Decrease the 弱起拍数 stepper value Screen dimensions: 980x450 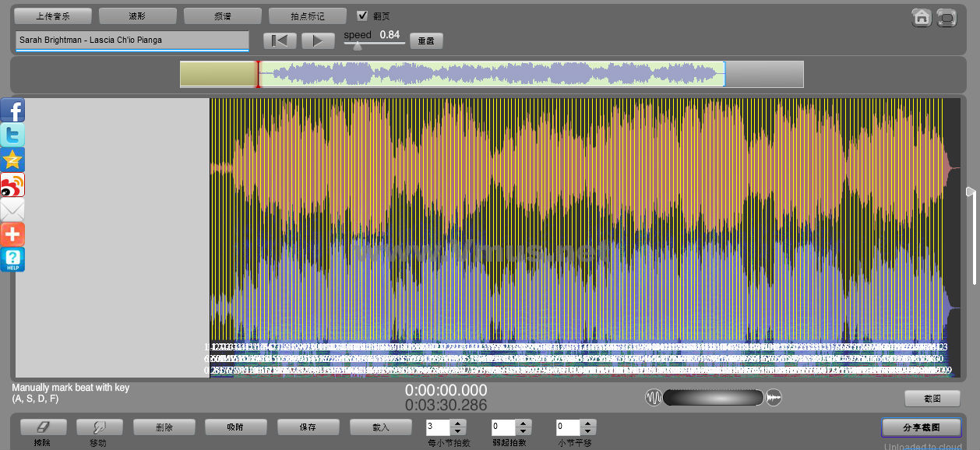[x=523, y=431]
